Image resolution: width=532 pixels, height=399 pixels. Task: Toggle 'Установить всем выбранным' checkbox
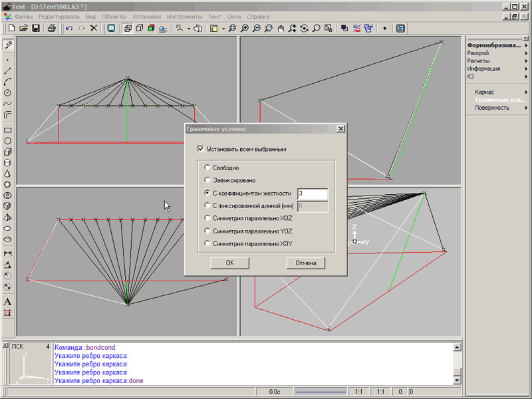[201, 149]
